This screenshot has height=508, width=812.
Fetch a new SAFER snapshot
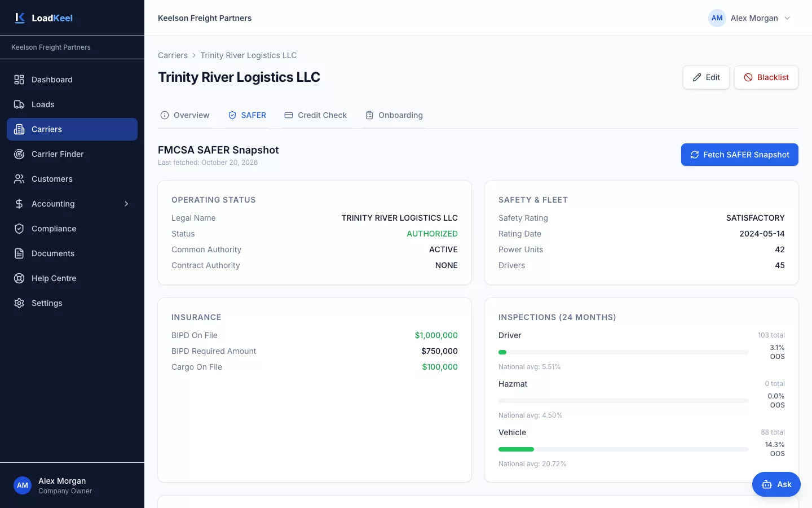pos(740,155)
